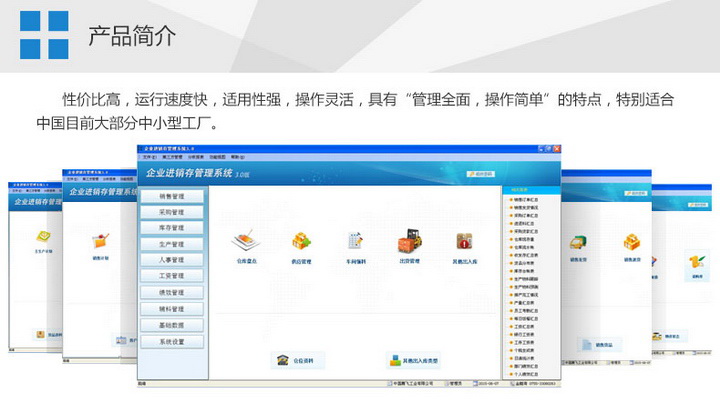
Task: Open 销售订单汇总 report link
Action: (x=524, y=200)
